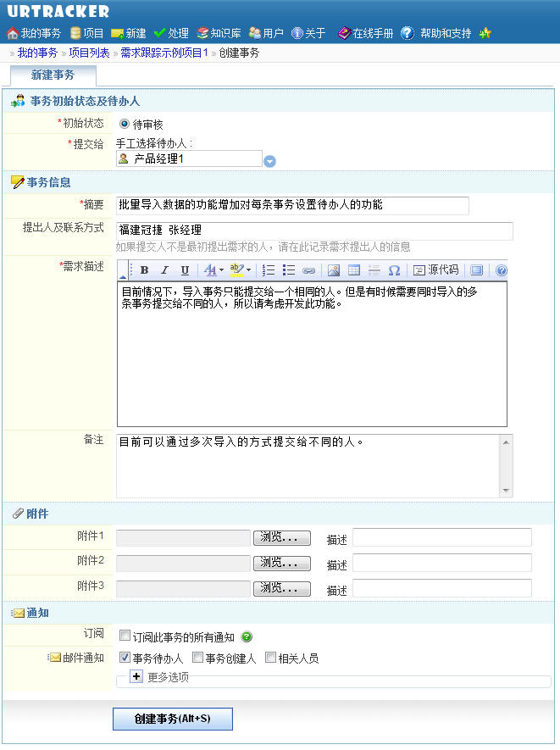Insert table in description editor

click(354, 270)
